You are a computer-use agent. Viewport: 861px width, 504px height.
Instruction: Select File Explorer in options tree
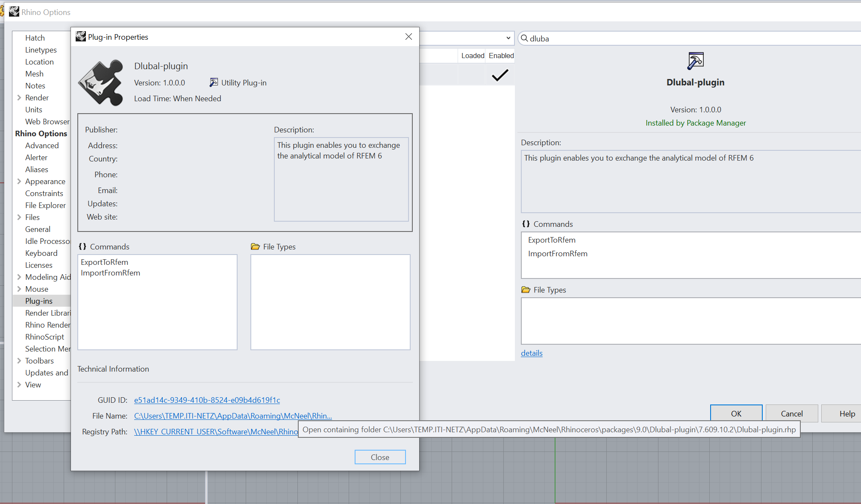(46, 205)
